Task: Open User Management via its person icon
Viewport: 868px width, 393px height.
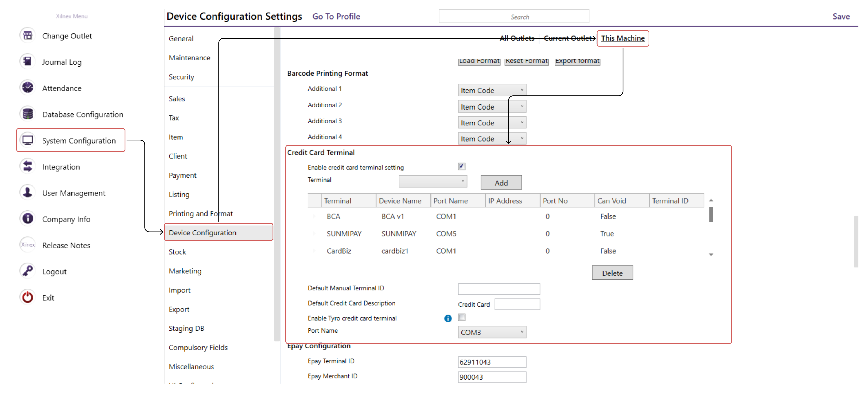Action: pyautogui.click(x=28, y=193)
